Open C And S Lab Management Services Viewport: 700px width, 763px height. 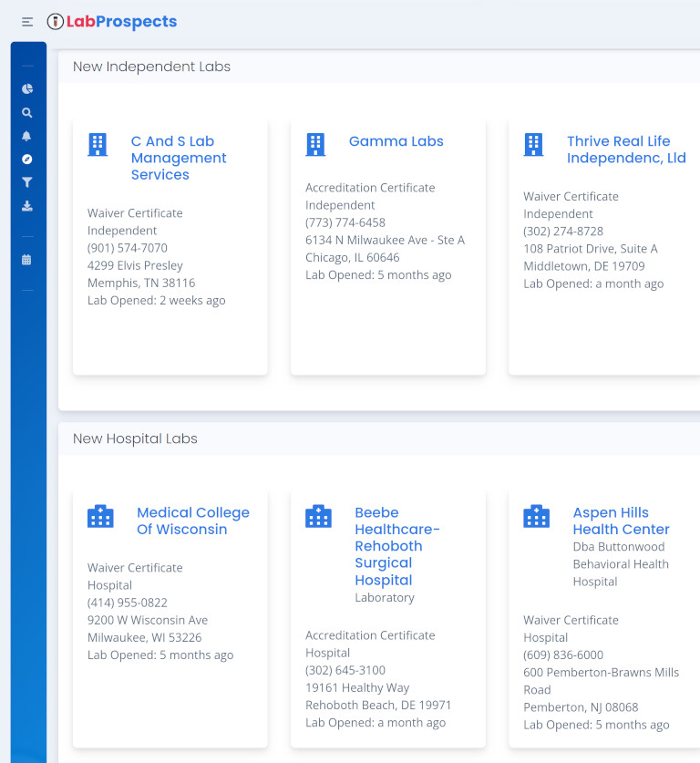point(179,158)
